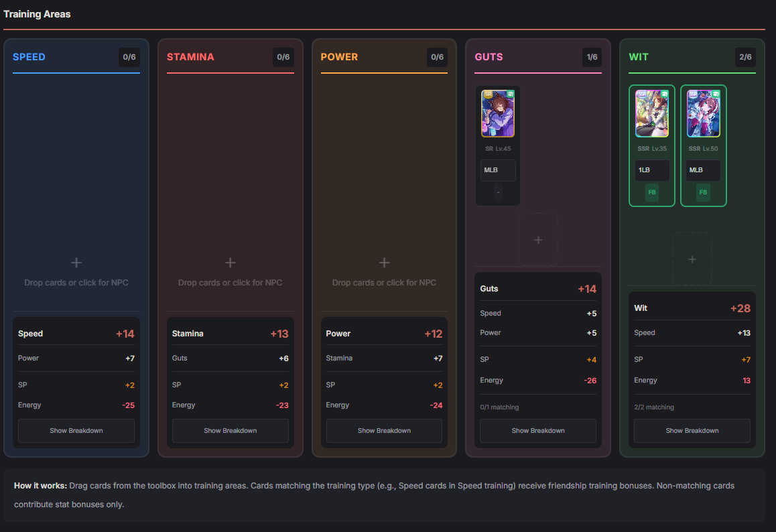Click the plus icon in Power area
Screen dimensions: 776x532
click(384, 262)
